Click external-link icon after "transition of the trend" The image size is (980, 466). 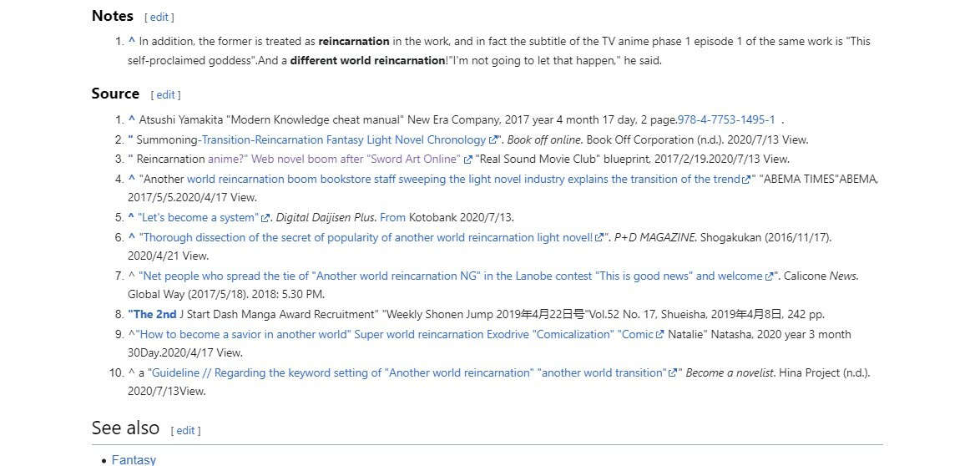[x=745, y=180]
